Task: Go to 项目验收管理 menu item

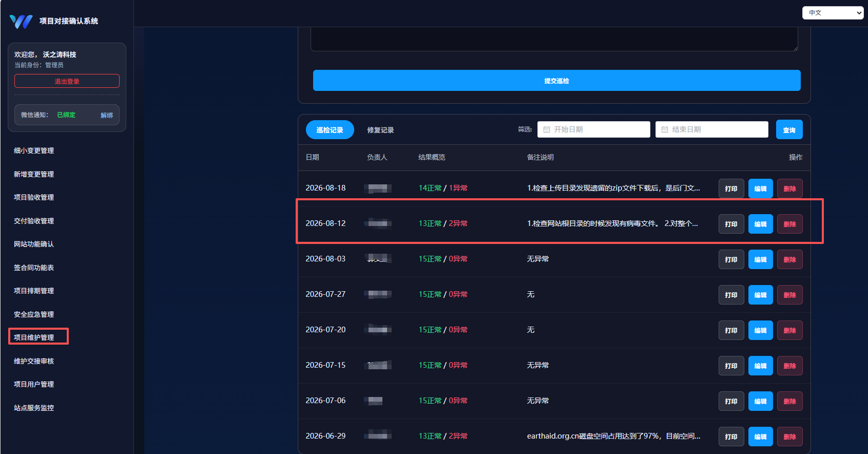Action: [x=34, y=197]
